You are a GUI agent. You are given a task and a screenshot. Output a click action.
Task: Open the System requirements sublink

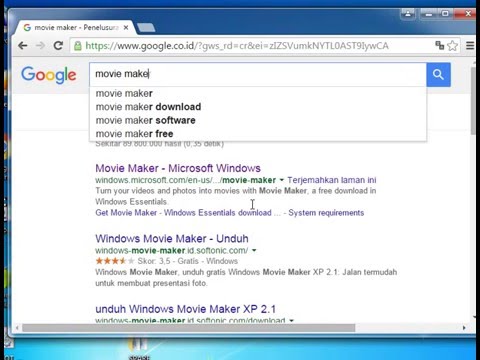pyautogui.click(x=326, y=213)
